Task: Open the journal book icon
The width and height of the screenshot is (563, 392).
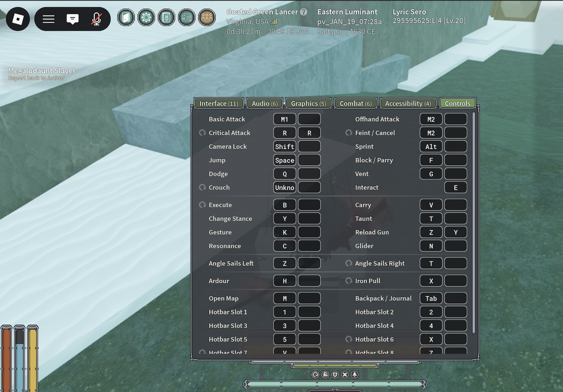Action: click(166, 17)
